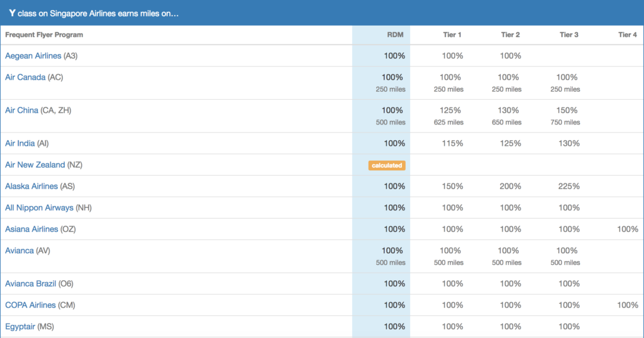This screenshot has width=644, height=338.
Task: Click the RDM column header
Action: point(395,35)
